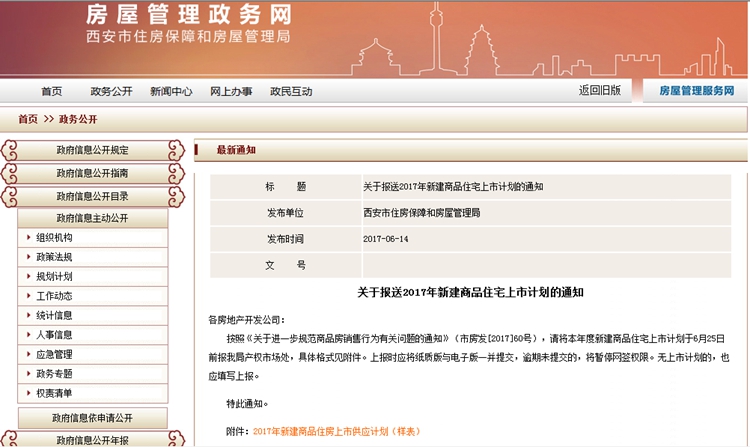Click the bold article headline
The height and width of the screenshot is (447, 750).
click(470, 292)
